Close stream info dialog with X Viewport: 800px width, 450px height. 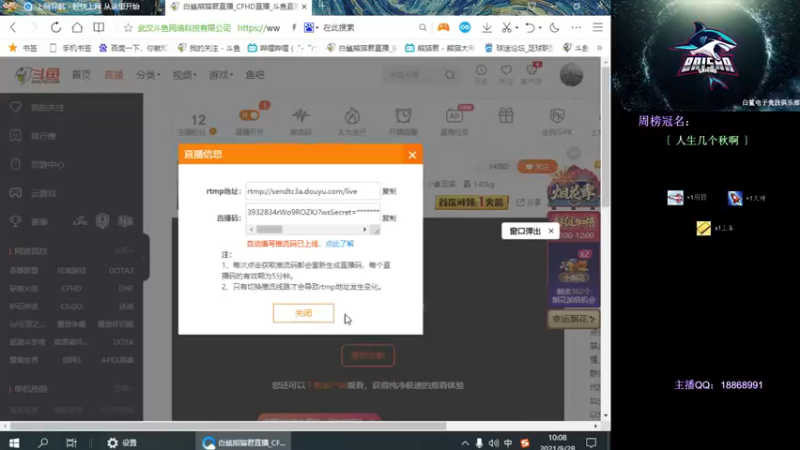[412, 155]
